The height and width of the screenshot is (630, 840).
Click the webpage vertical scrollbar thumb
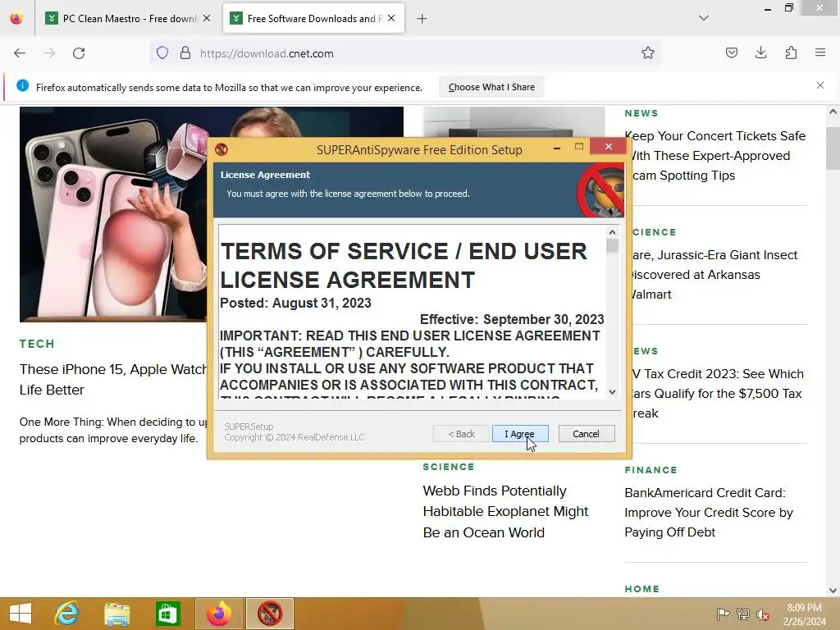833,148
